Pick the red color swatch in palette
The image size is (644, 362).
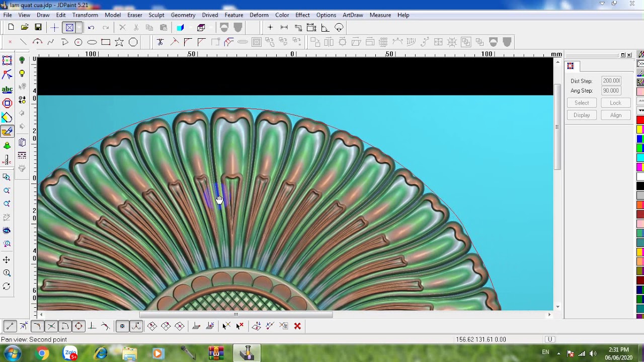[640, 120]
